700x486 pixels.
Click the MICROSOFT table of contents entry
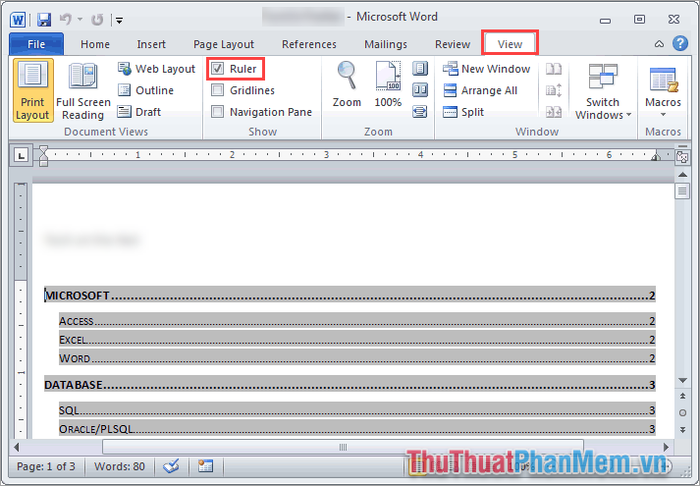[350, 295]
